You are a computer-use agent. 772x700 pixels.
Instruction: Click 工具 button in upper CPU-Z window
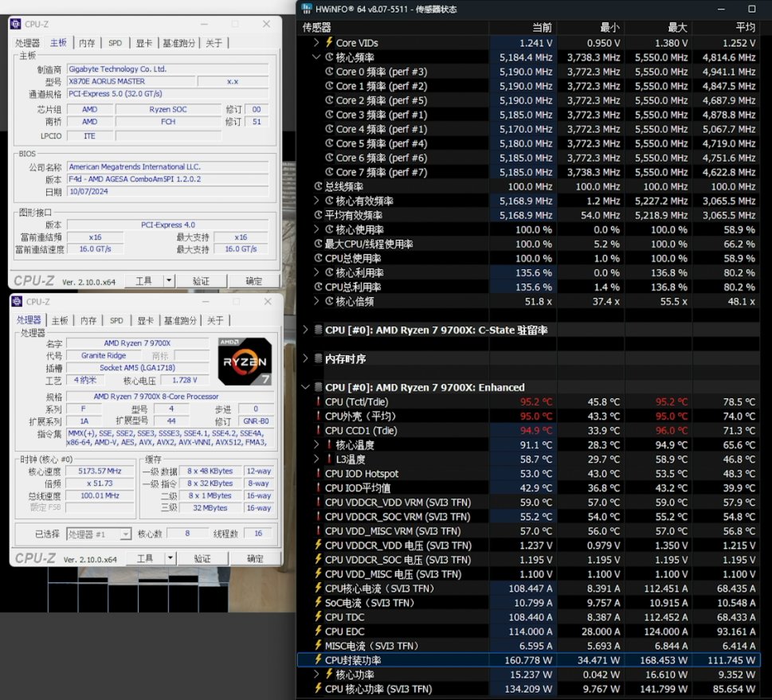(x=143, y=281)
